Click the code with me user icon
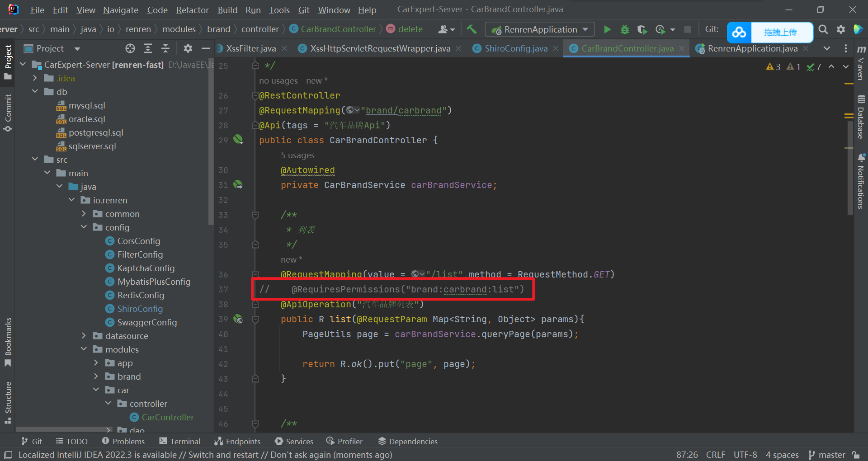Image resolution: width=868 pixels, height=461 pixels. [x=446, y=29]
